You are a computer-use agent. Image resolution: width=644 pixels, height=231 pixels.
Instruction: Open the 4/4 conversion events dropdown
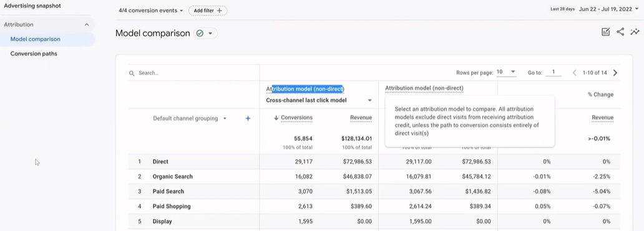pos(151,10)
